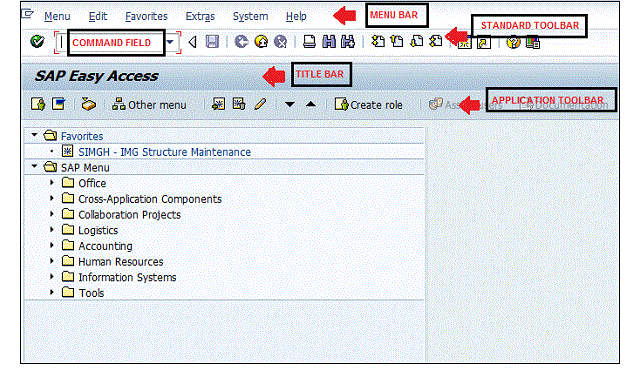Select SIMGH - IMG Structure Maintenance favorite
Viewport: 641px width, 370px height.
coord(164,152)
